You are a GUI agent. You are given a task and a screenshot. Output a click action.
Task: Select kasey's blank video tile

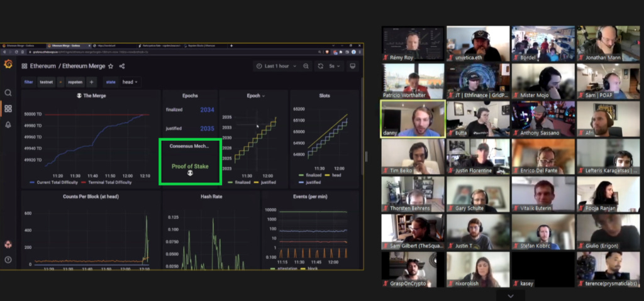543,270
